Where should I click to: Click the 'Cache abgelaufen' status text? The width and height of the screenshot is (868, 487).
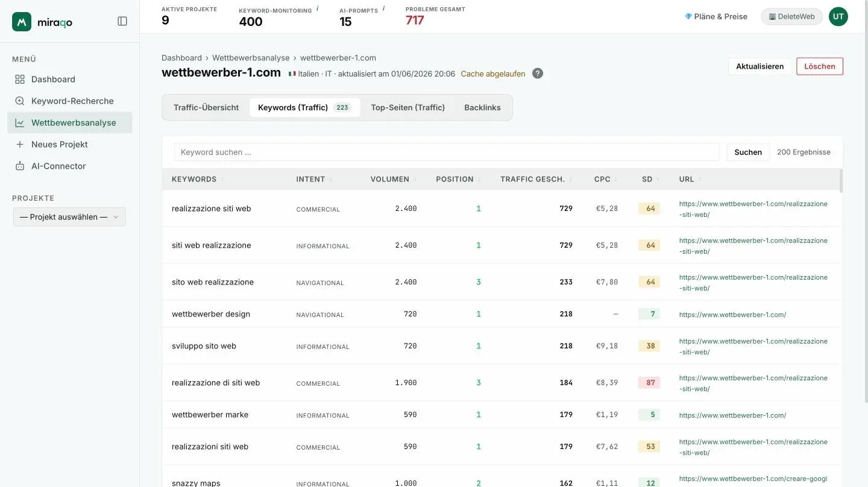coord(493,74)
